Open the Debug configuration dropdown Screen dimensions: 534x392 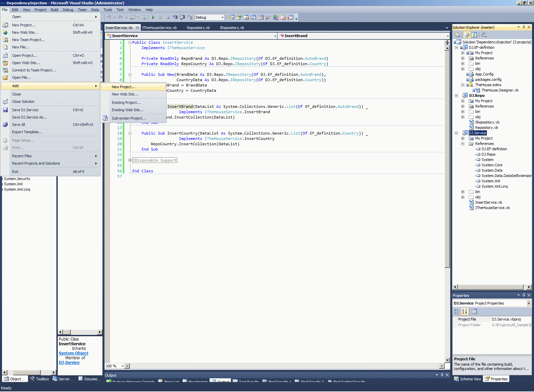click(x=222, y=17)
